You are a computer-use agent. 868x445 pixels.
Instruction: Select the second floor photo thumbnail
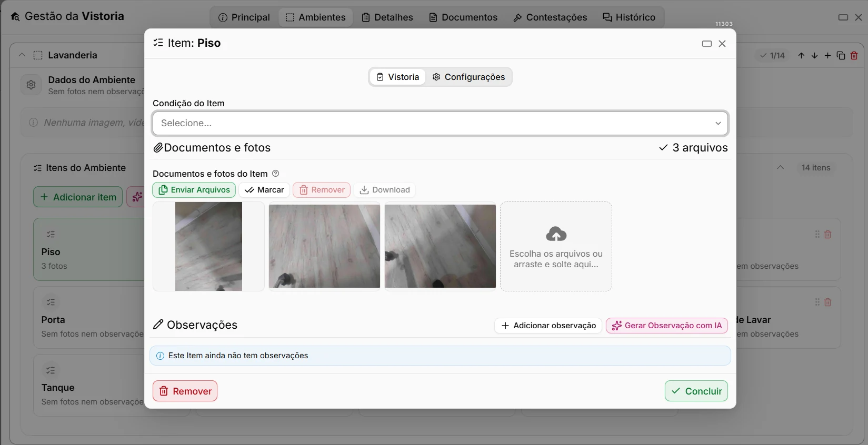pos(324,246)
